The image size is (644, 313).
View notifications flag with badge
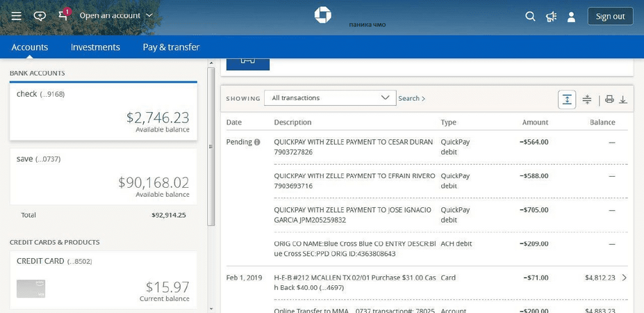point(64,15)
